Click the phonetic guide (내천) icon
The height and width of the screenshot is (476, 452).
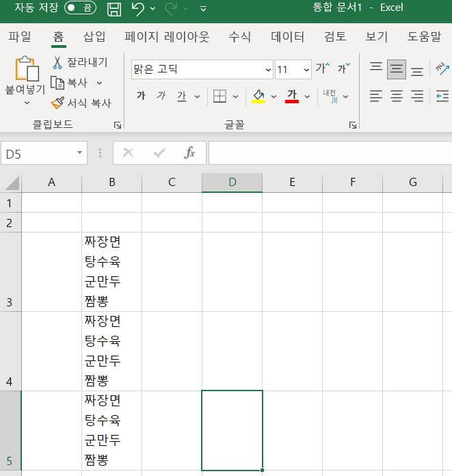click(330, 96)
